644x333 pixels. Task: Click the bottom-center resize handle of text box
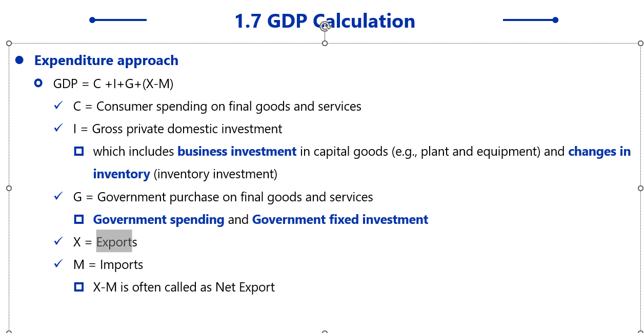(x=325, y=331)
